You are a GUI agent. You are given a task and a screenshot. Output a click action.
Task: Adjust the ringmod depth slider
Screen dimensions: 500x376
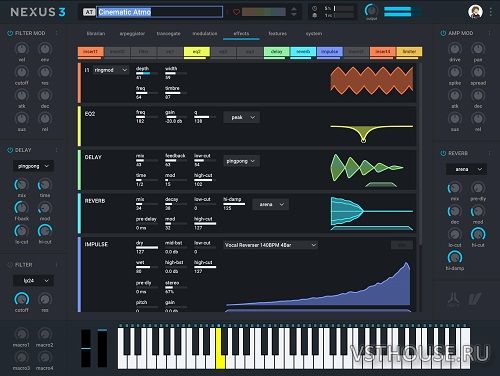point(147,73)
